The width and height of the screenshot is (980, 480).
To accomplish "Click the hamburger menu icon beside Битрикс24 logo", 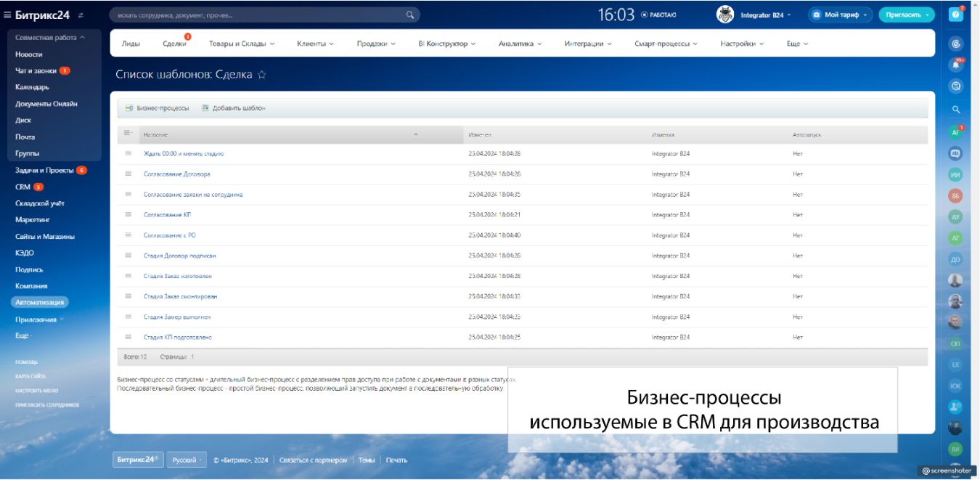I will [7, 15].
